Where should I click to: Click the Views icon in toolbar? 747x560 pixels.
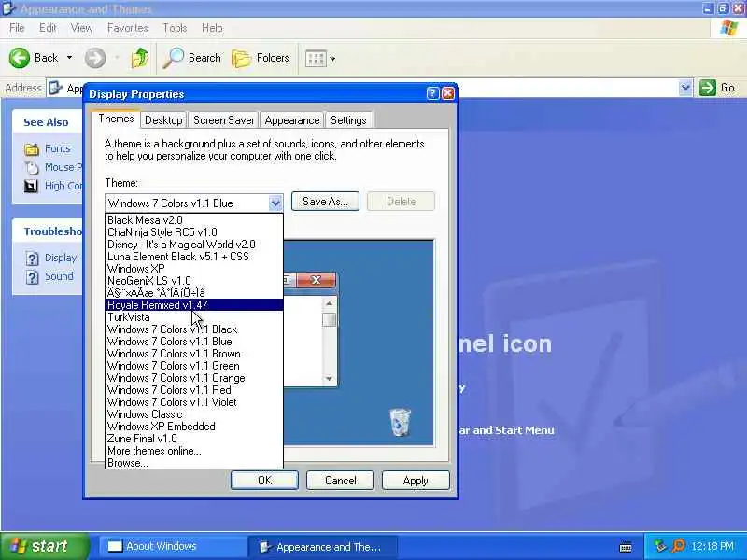pyautogui.click(x=316, y=59)
